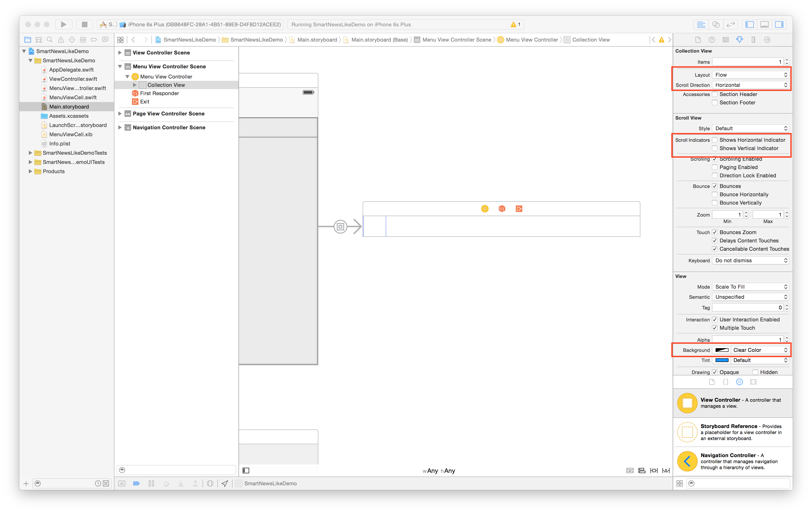Toggle breakpoints activation icon

coord(136,483)
